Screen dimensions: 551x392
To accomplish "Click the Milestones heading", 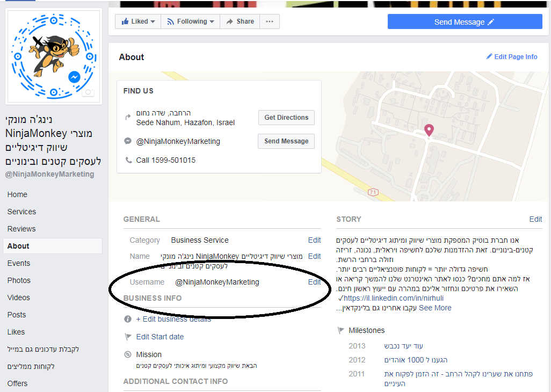I will (x=366, y=330).
